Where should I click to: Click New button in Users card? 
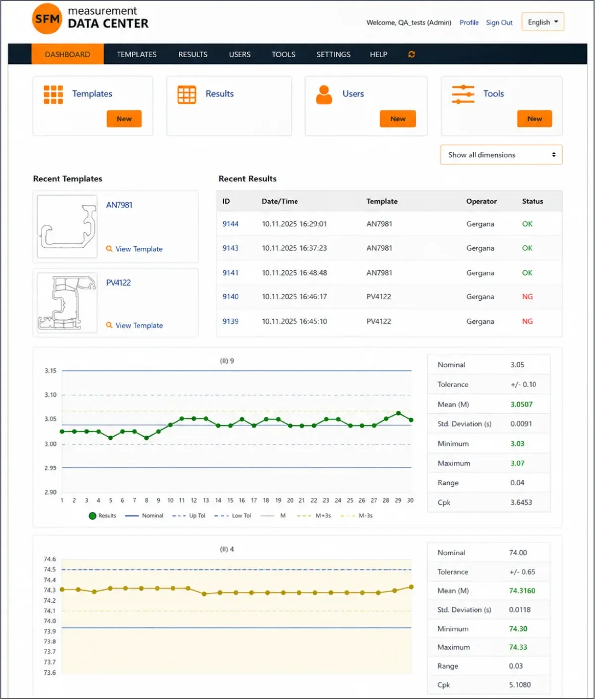tap(398, 119)
